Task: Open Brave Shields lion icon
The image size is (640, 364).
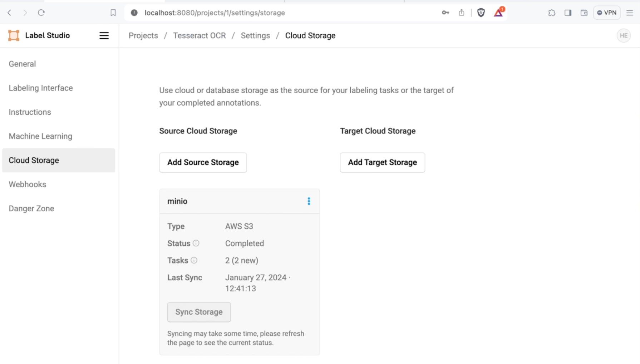Action: pyautogui.click(x=481, y=13)
